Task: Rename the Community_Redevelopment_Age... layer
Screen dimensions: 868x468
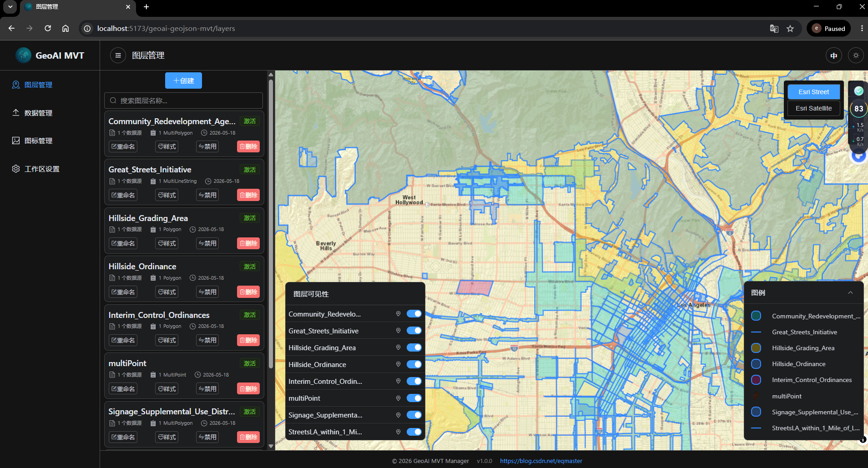Action: (x=123, y=146)
